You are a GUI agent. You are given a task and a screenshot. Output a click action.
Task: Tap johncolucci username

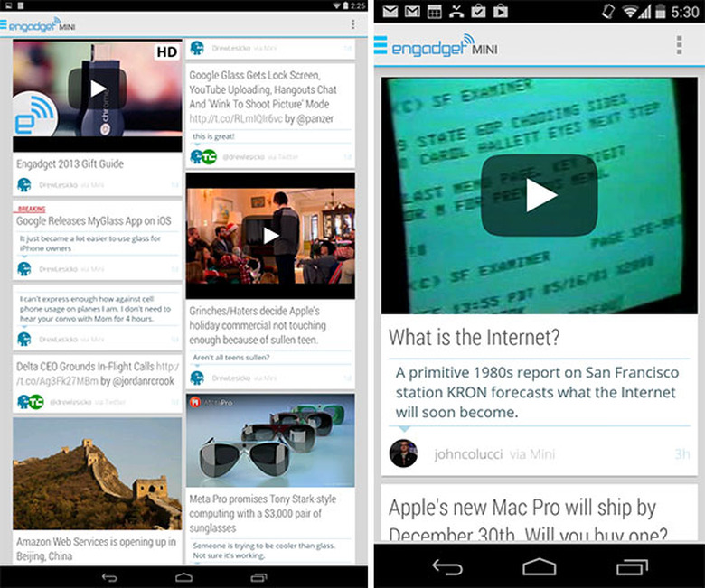[468, 454]
